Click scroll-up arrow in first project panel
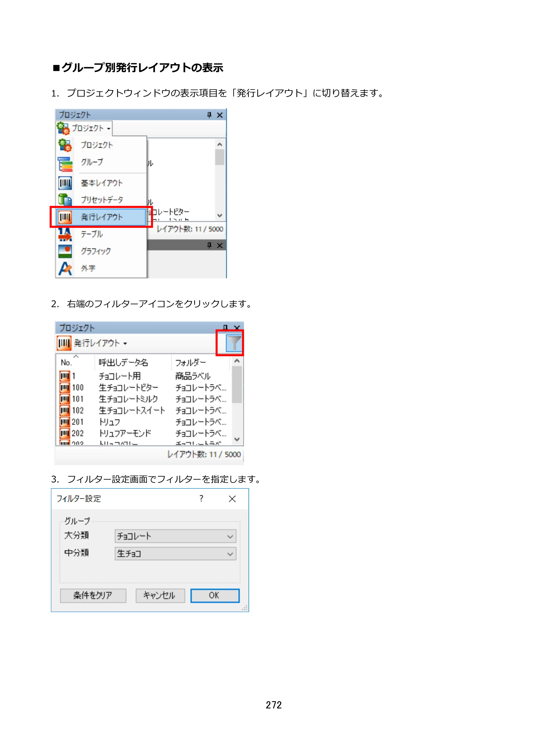This screenshot has height=756, width=535. pyautogui.click(x=220, y=144)
